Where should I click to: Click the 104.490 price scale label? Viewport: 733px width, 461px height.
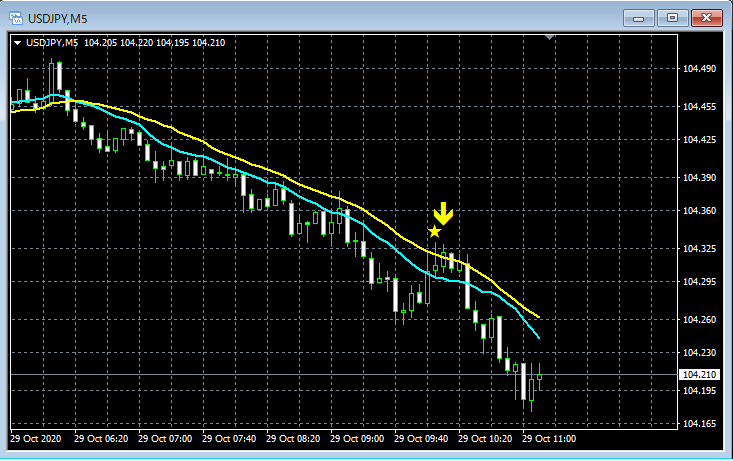(699, 69)
